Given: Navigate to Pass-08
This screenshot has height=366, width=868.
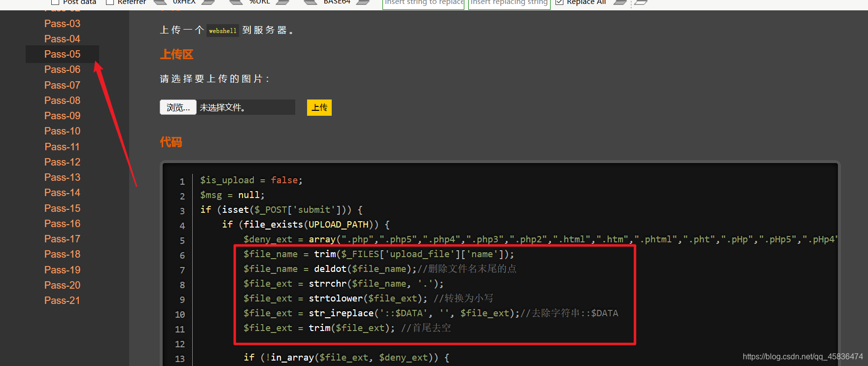Looking at the screenshot, I should click(x=62, y=100).
